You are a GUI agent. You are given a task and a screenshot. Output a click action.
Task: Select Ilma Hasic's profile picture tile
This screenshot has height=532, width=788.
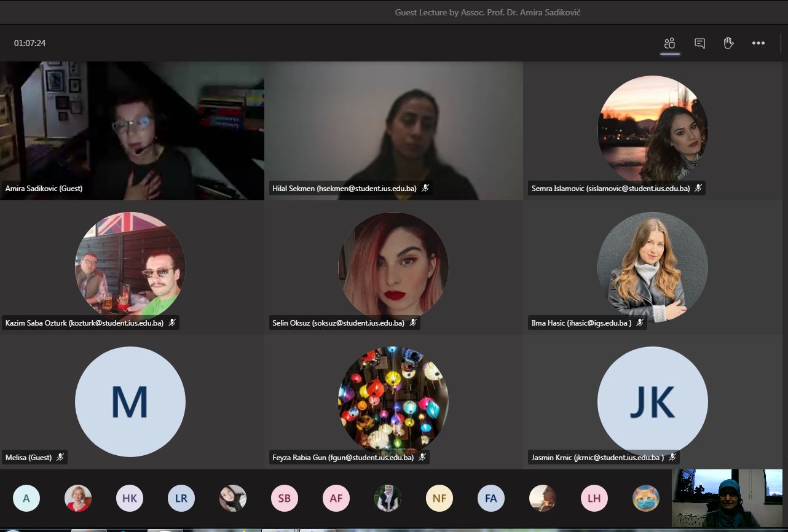click(652, 267)
